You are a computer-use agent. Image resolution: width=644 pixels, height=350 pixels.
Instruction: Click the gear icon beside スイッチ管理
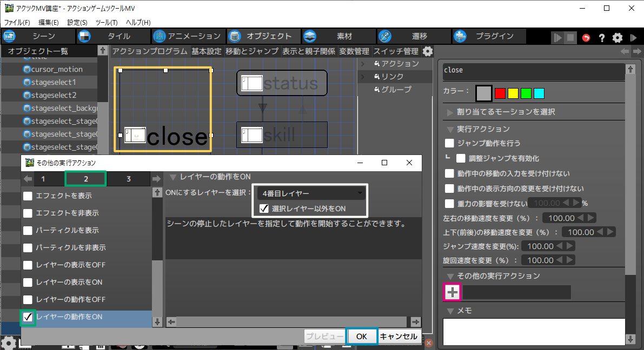428,51
